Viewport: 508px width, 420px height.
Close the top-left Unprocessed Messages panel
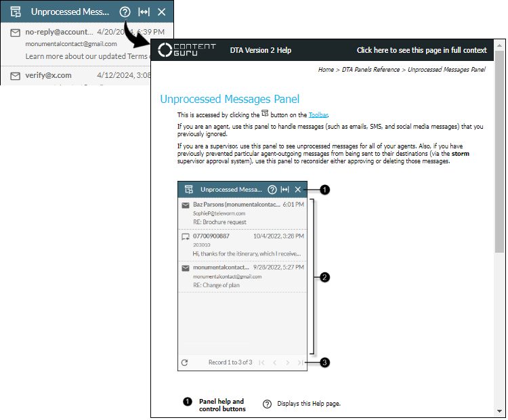click(x=161, y=12)
